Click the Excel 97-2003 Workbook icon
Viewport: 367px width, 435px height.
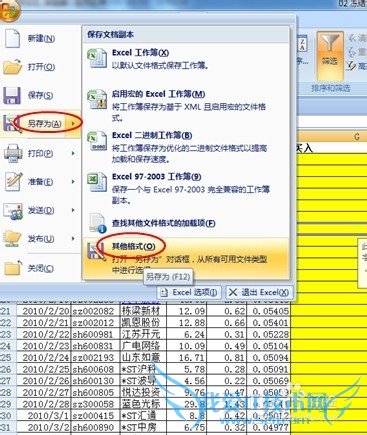(97, 182)
